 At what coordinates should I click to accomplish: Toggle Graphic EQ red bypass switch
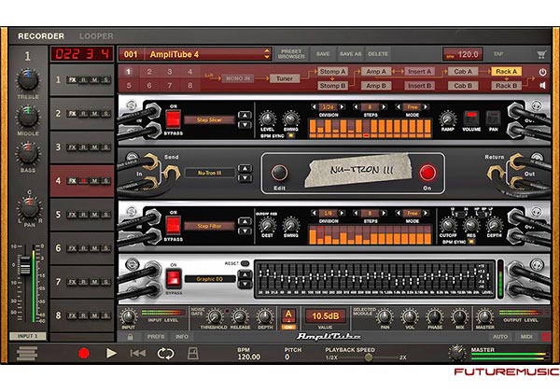(x=174, y=278)
